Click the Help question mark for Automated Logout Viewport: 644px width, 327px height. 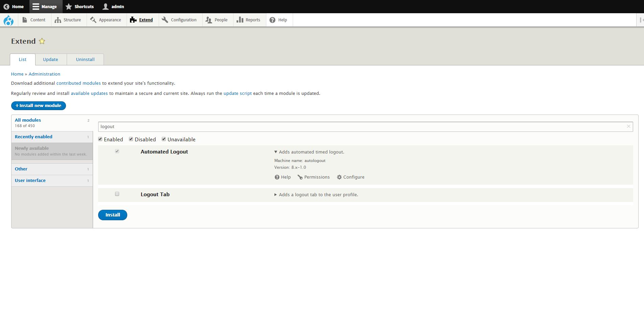[x=277, y=177]
